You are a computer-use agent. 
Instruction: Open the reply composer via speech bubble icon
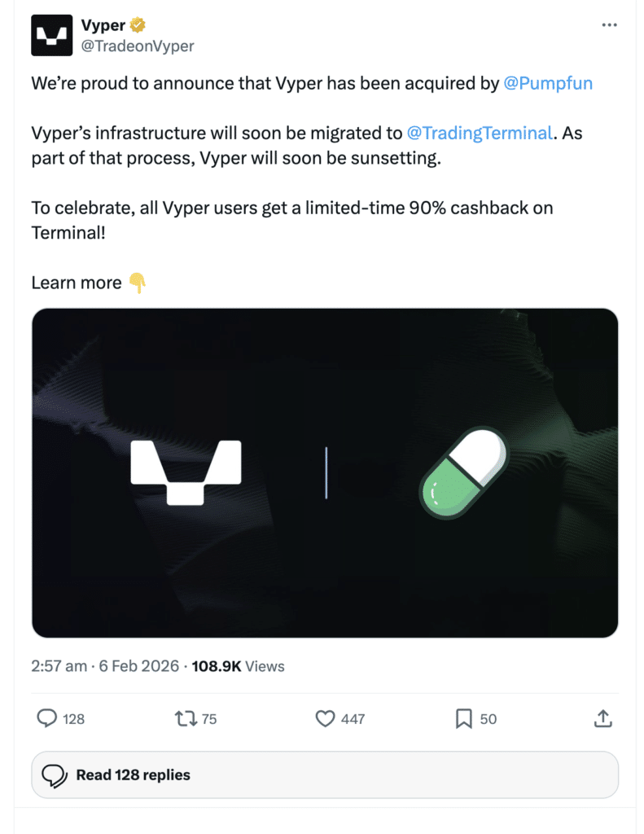tap(46, 719)
